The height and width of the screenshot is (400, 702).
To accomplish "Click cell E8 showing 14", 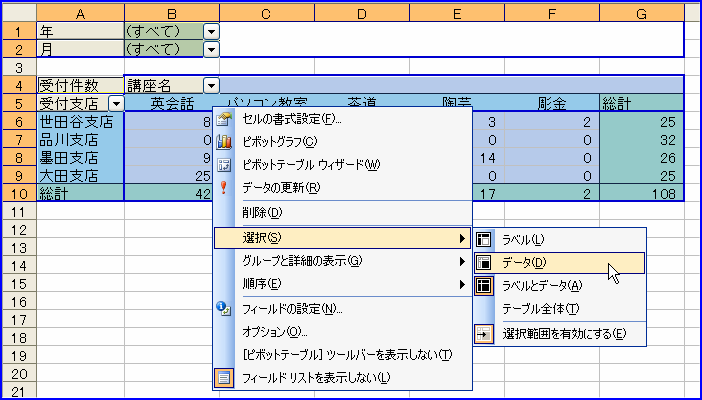I will (488, 158).
